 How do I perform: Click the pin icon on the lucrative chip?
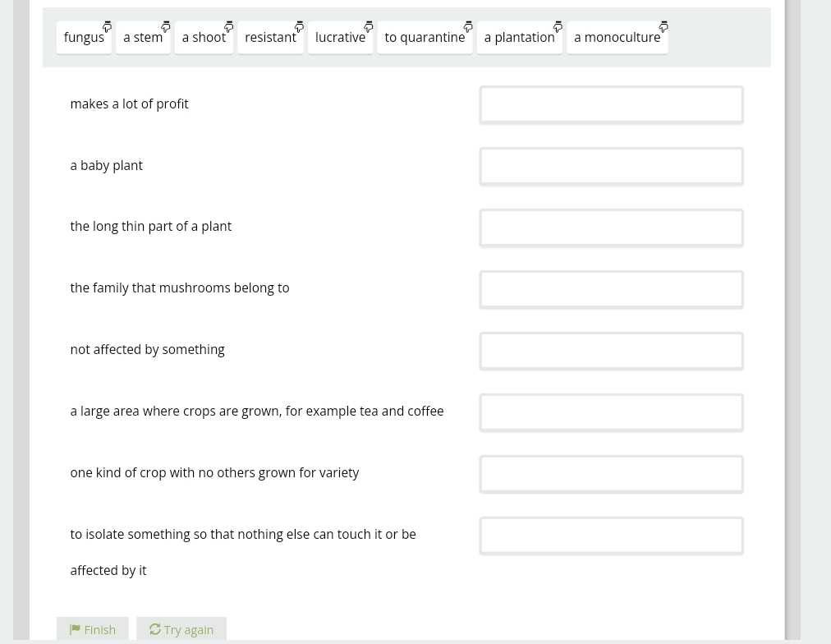click(x=368, y=27)
